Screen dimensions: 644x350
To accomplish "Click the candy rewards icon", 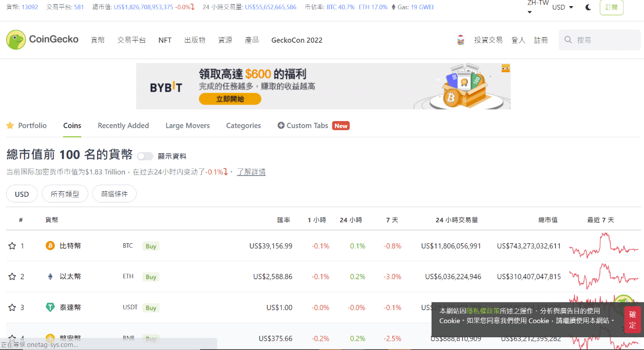I will 461,39.
